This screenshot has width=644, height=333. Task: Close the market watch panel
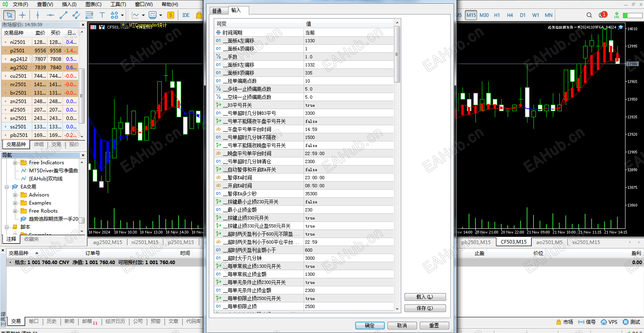click(x=83, y=25)
